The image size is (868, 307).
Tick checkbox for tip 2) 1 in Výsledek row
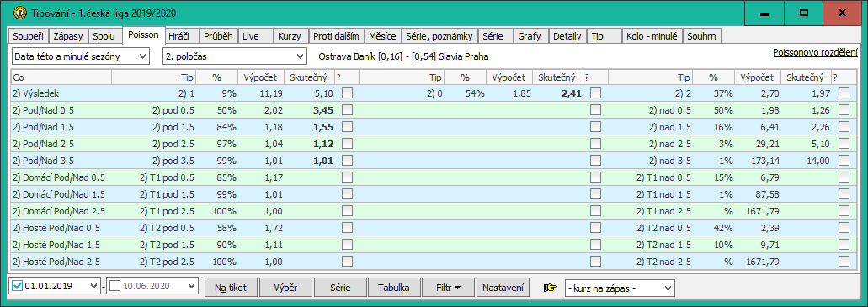(347, 93)
